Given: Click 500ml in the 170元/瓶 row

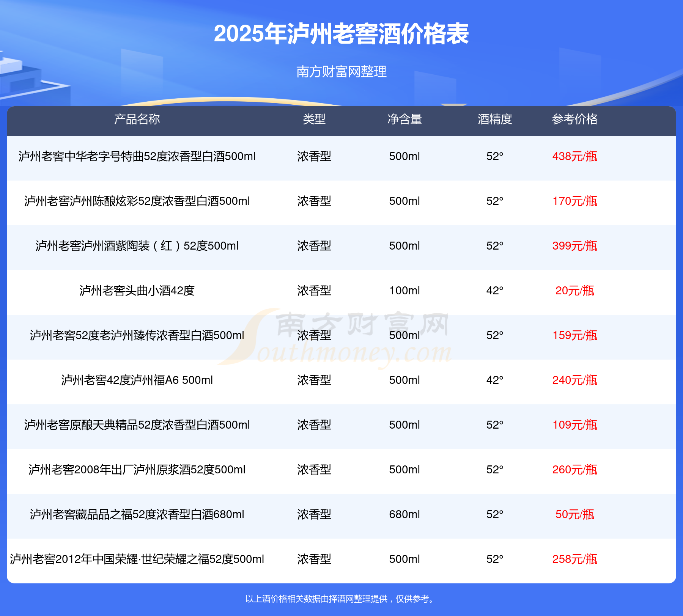Looking at the screenshot, I should (404, 201).
